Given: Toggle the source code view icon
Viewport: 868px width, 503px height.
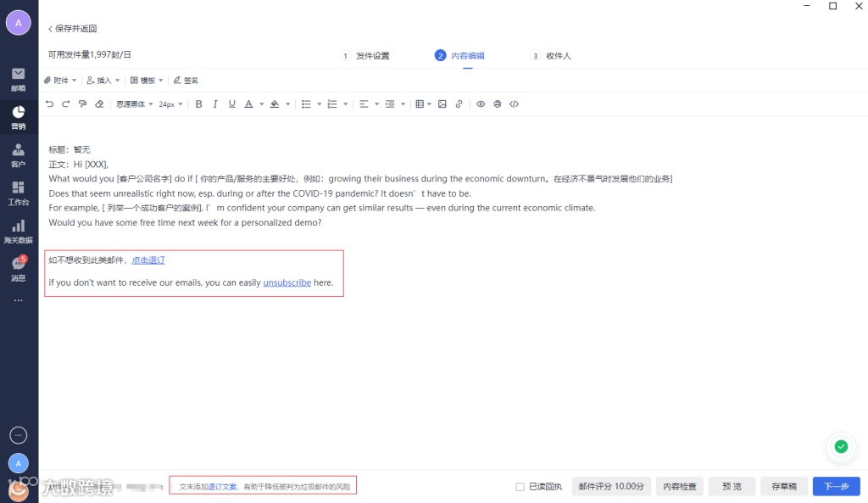Looking at the screenshot, I should click(x=515, y=104).
